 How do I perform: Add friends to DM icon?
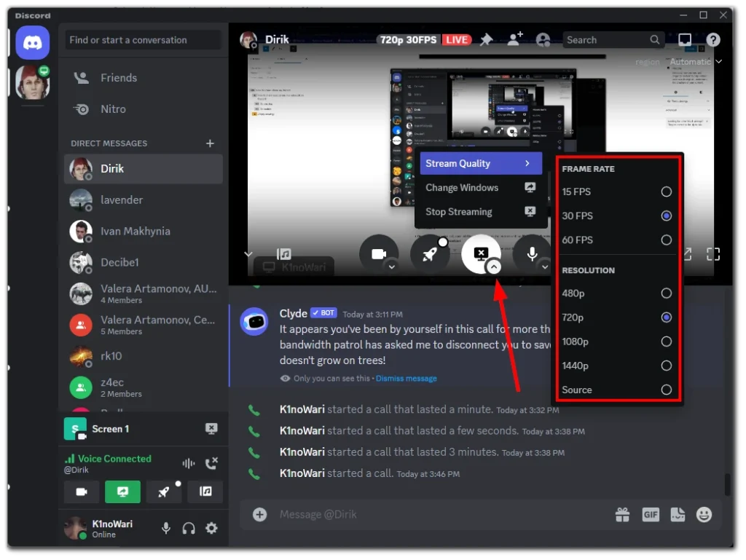click(x=515, y=39)
